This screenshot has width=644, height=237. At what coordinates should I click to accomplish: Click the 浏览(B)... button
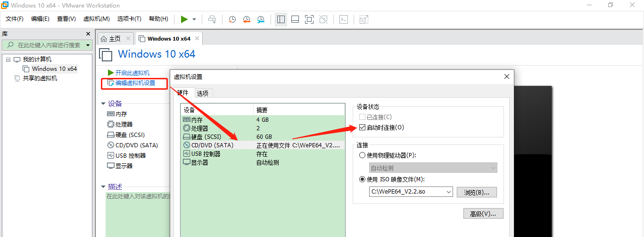(x=477, y=192)
